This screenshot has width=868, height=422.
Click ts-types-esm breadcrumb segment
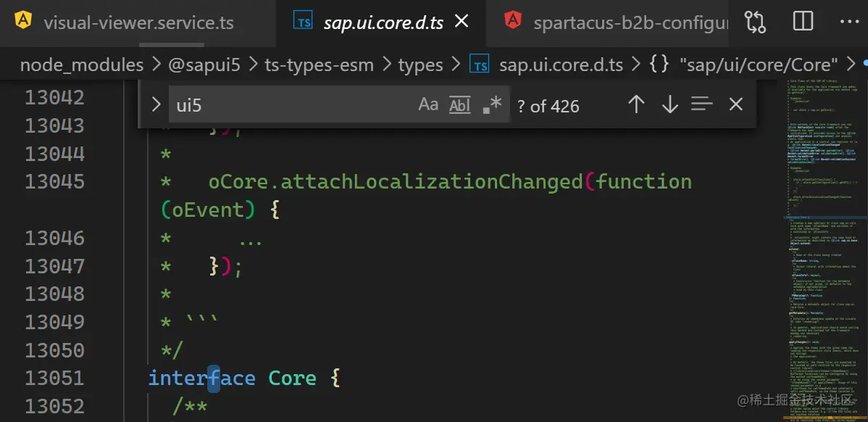tap(320, 65)
